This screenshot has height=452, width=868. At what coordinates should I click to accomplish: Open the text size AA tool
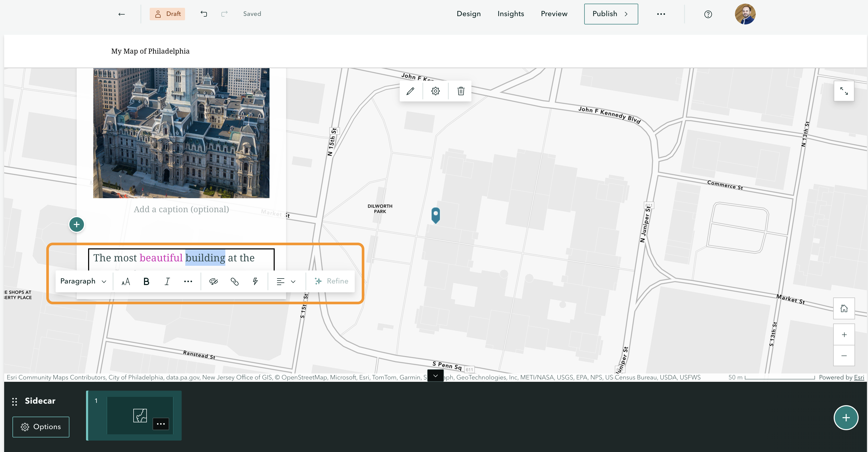(126, 282)
